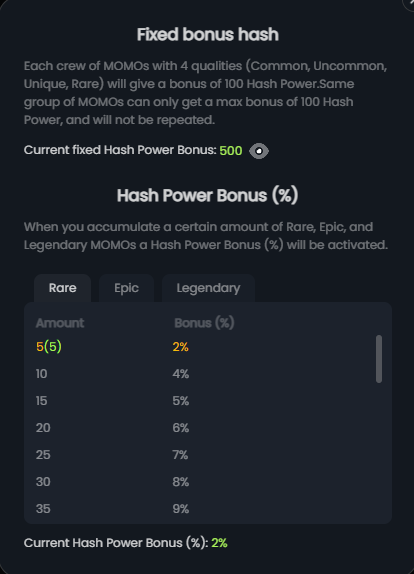Select the row with amount 10
The image size is (414, 574).
tap(203, 374)
